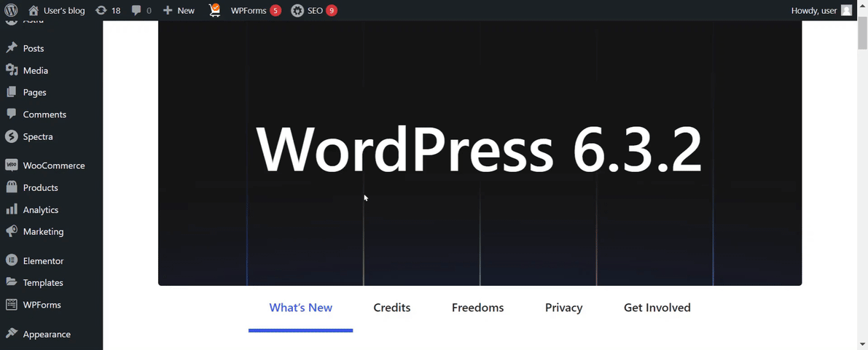Open the WordPress logo menu
The image size is (868, 350).
[11, 10]
